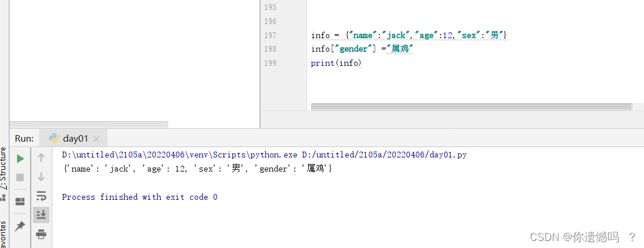Screen dimensions: 644x248
Task: Click the D:/untitled/2105a/20220406/day01.py path in console
Action: (x=384, y=155)
